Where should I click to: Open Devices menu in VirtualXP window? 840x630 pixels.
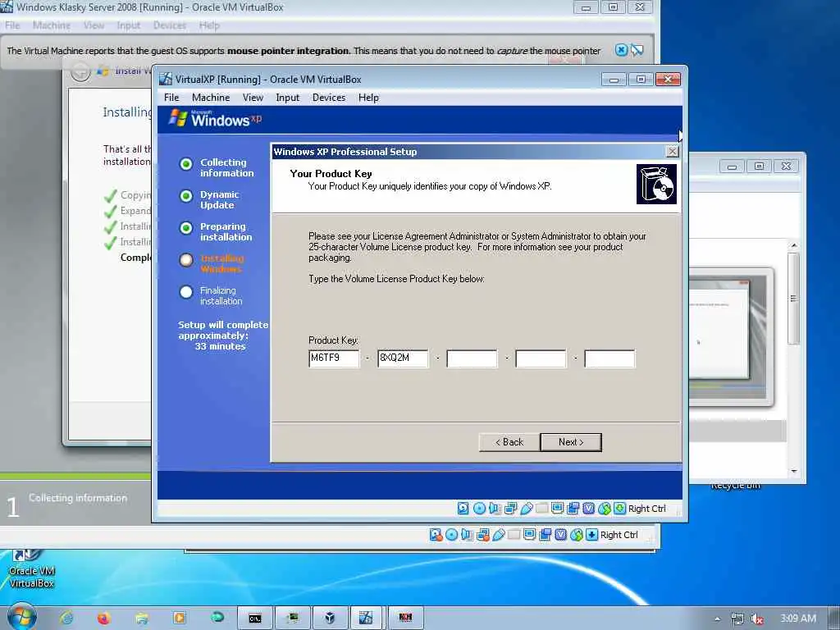tap(329, 98)
